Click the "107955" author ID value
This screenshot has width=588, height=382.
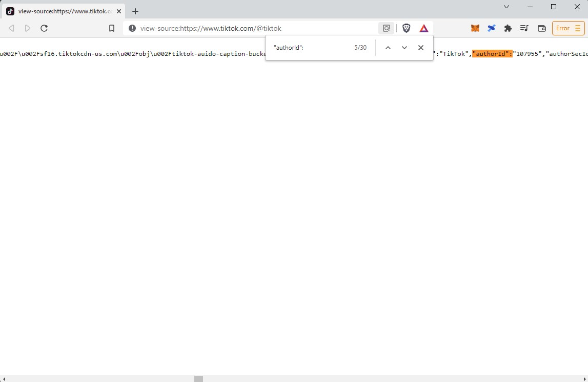pos(527,54)
